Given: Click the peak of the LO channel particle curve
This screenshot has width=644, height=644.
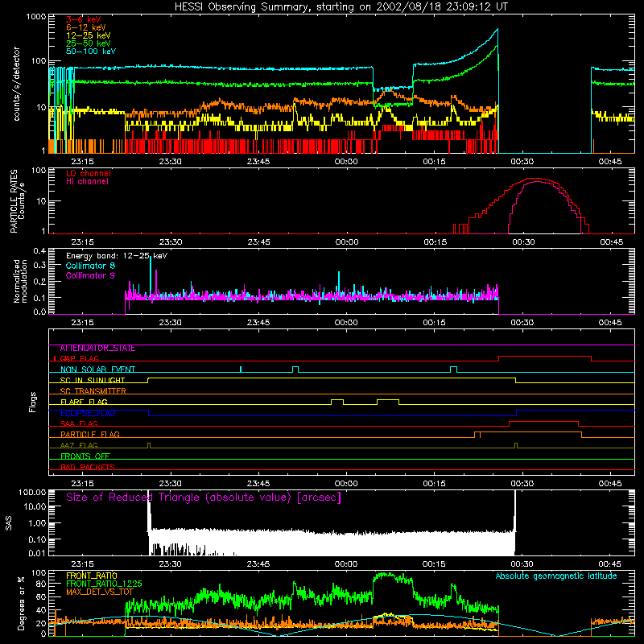Looking at the screenshot, I should coord(534,179).
